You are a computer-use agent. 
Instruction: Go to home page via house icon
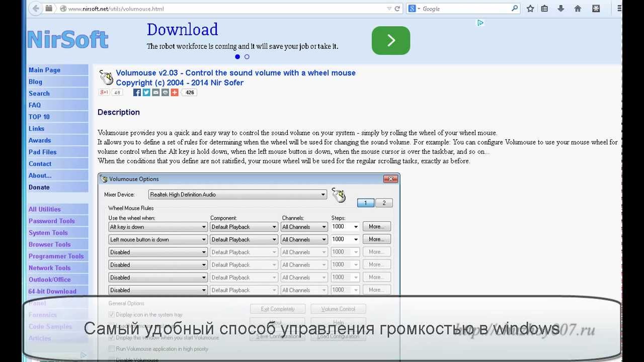click(x=578, y=9)
